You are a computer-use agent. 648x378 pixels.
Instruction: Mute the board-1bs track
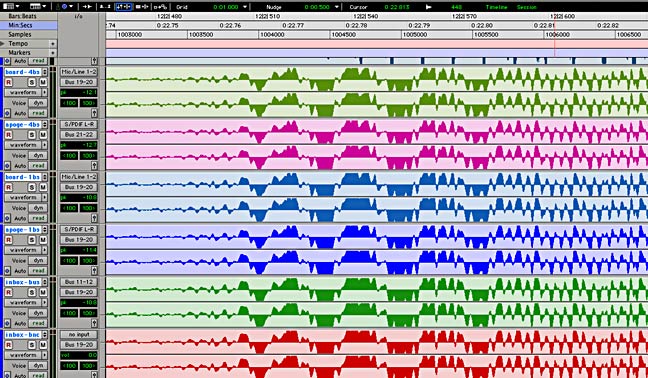click(43, 187)
